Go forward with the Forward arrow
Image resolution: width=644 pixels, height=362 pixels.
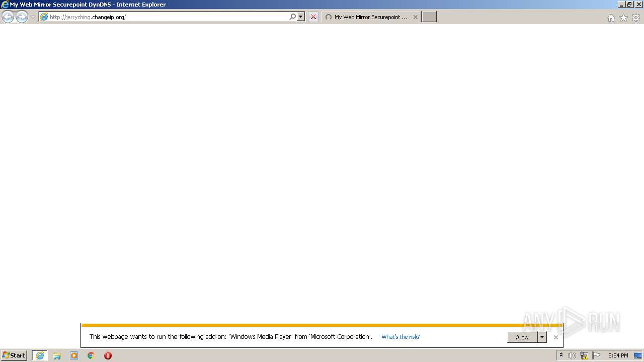(x=22, y=17)
